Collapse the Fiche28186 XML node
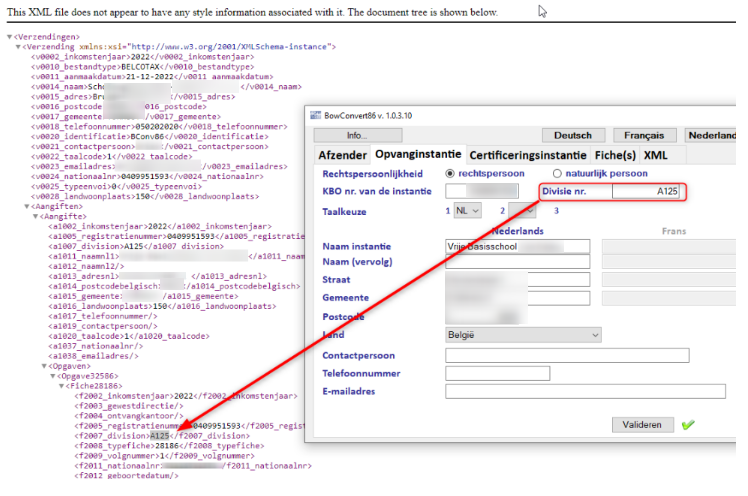748x496 pixels. tap(61, 386)
